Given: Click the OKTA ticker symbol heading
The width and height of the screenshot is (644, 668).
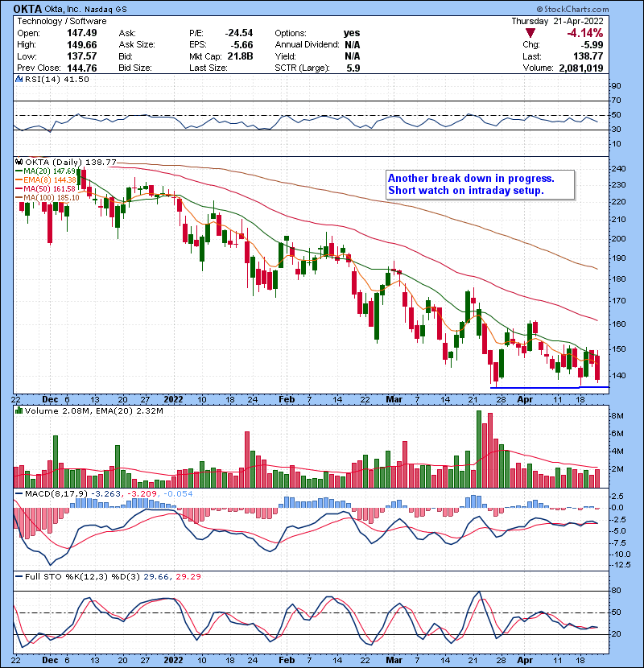Looking at the screenshot, I should 27,9.
